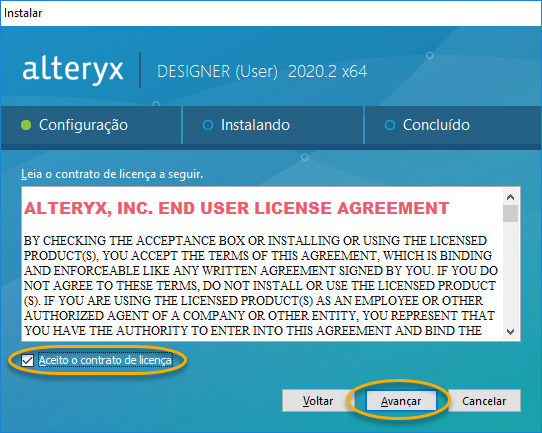Click the ALTERYX, INC. END USER LICENSE AGREEMENT heading
The width and height of the screenshot is (542, 433).
[236, 208]
